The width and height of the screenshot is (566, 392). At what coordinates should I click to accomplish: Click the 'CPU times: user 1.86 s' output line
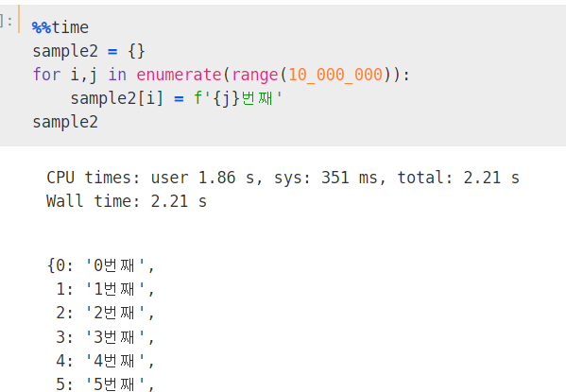pyautogui.click(x=283, y=178)
